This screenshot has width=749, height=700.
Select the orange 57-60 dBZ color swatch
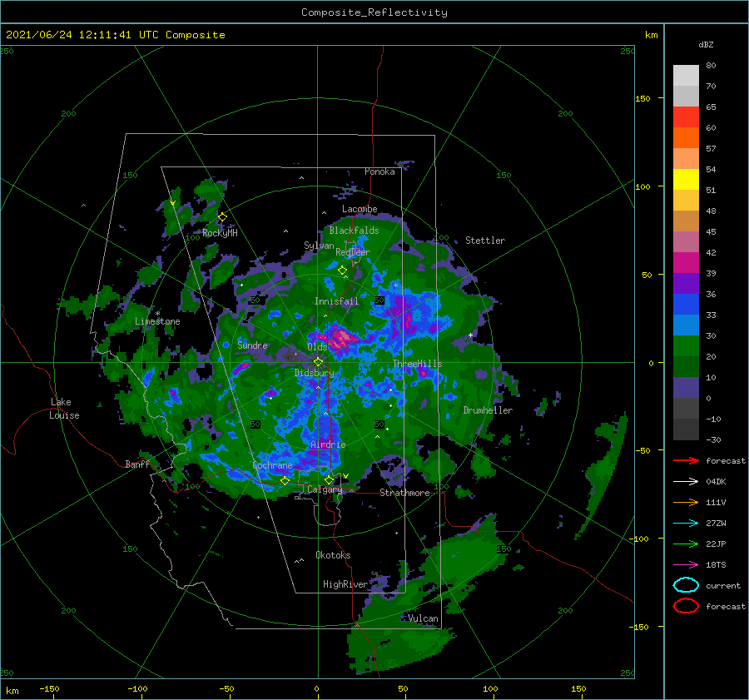coord(686,138)
